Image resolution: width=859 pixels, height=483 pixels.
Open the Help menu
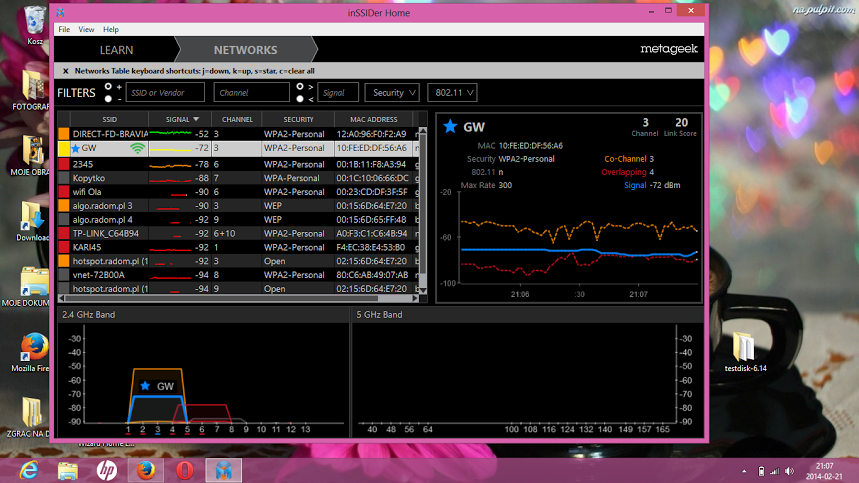[111, 30]
